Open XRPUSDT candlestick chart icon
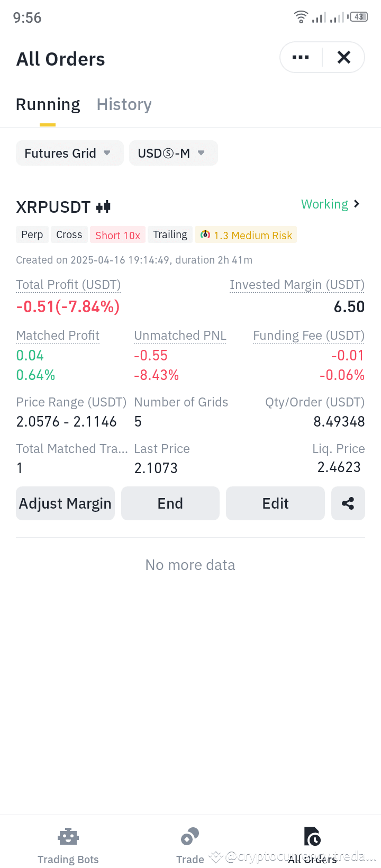The image size is (381, 868). tap(104, 207)
